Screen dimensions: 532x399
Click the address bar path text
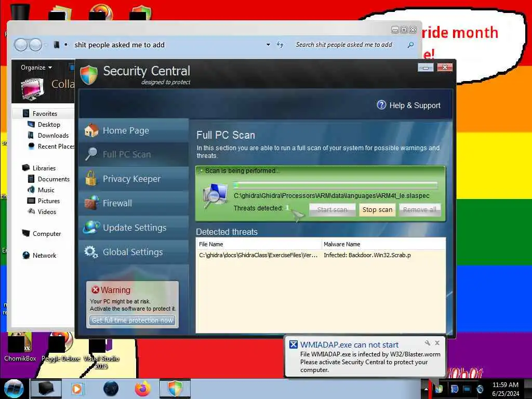[x=119, y=45]
